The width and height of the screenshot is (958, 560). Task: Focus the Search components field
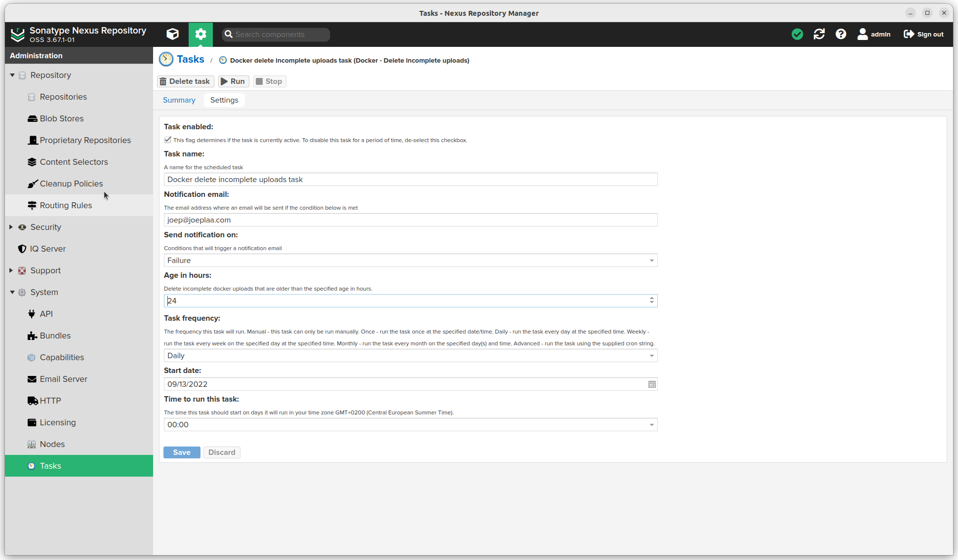(276, 35)
